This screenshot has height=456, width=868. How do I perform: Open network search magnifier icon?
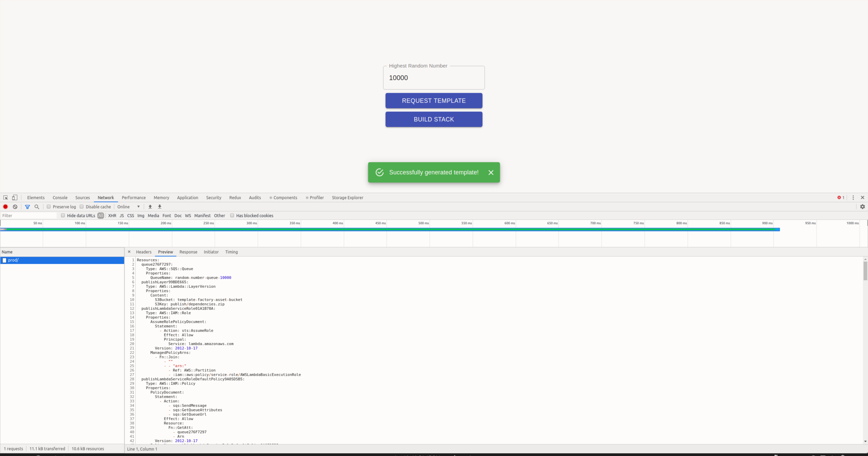click(37, 207)
